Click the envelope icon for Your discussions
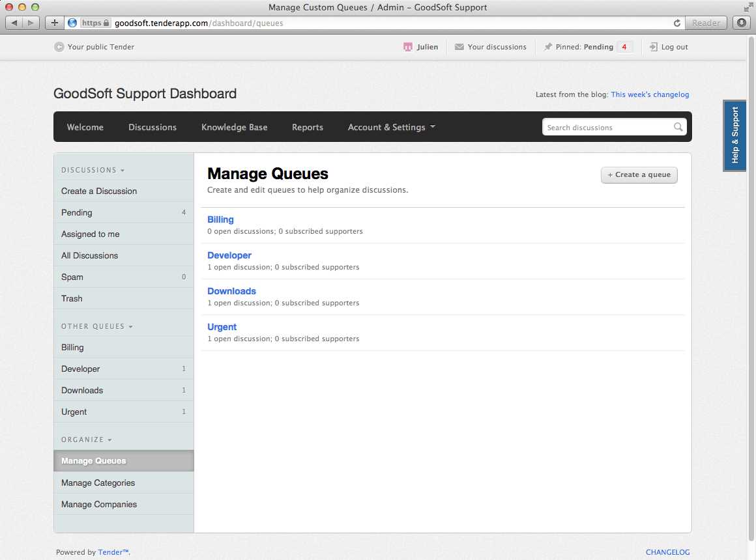The width and height of the screenshot is (756, 560). pyautogui.click(x=459, y=47)
